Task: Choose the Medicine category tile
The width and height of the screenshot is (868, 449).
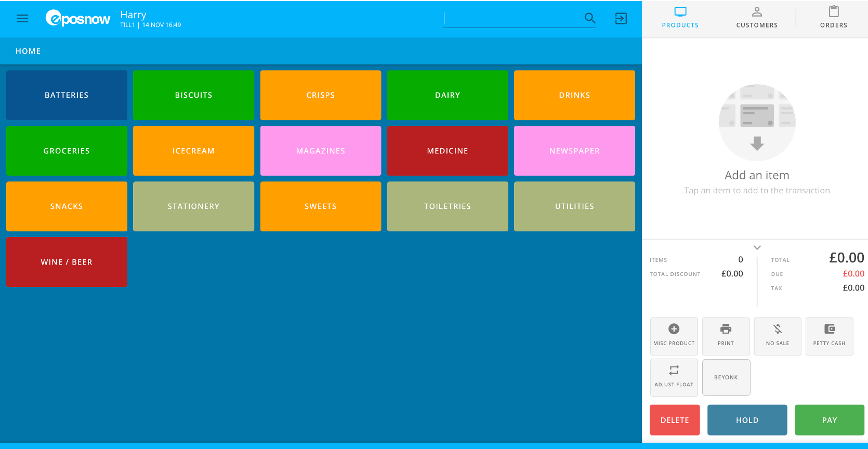Action: [448, 151]
